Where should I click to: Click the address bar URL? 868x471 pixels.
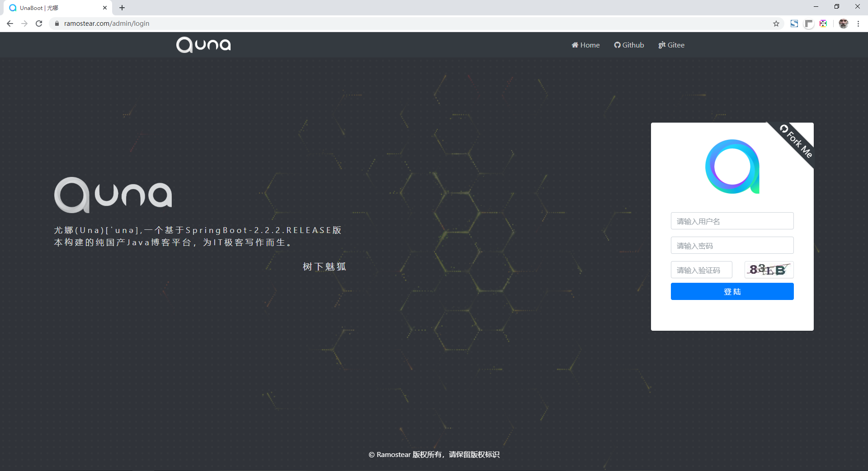[107, 24]
